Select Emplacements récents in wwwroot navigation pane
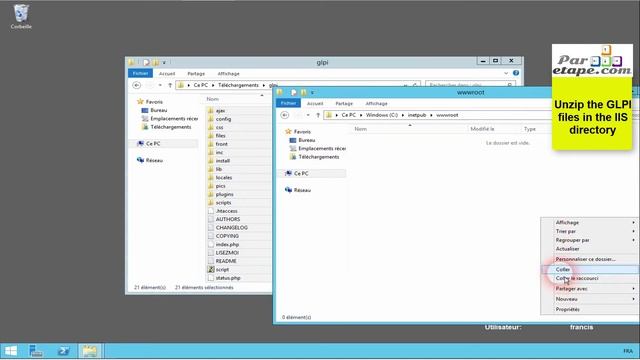Image resolution: width=640 pixels, height=360 pixels. 322,149
